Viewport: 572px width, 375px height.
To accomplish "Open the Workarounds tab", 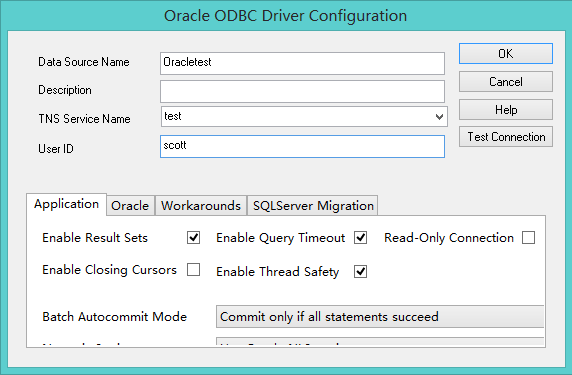I will click(x=201, y=206).
